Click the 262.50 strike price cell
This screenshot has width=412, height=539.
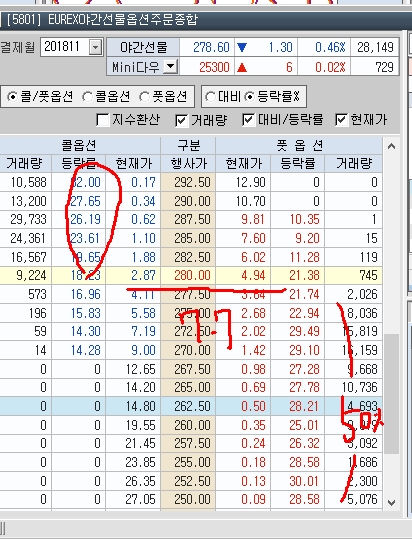coord(188,406)
